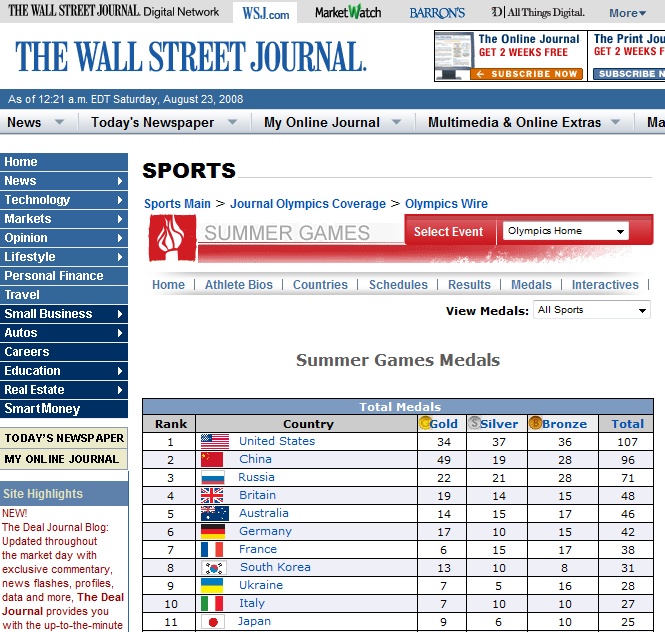Expand the Lifestyle sidebar submenu arrow

(x=120, y=257)
